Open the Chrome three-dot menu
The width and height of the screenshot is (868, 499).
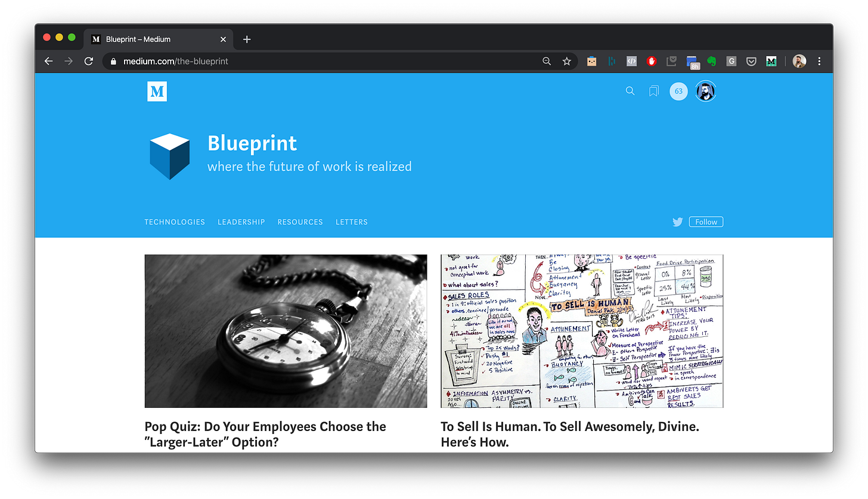820,61
